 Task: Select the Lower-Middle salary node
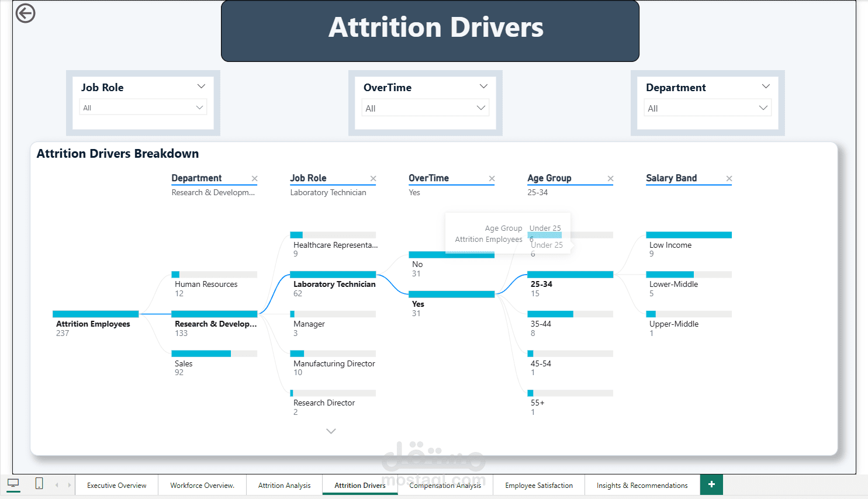[689, 284]
